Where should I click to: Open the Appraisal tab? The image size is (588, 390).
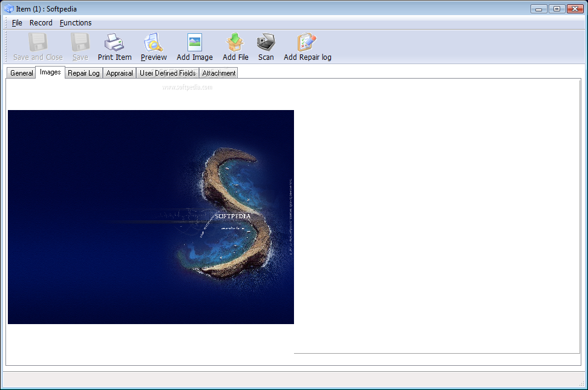pos(119,73)
